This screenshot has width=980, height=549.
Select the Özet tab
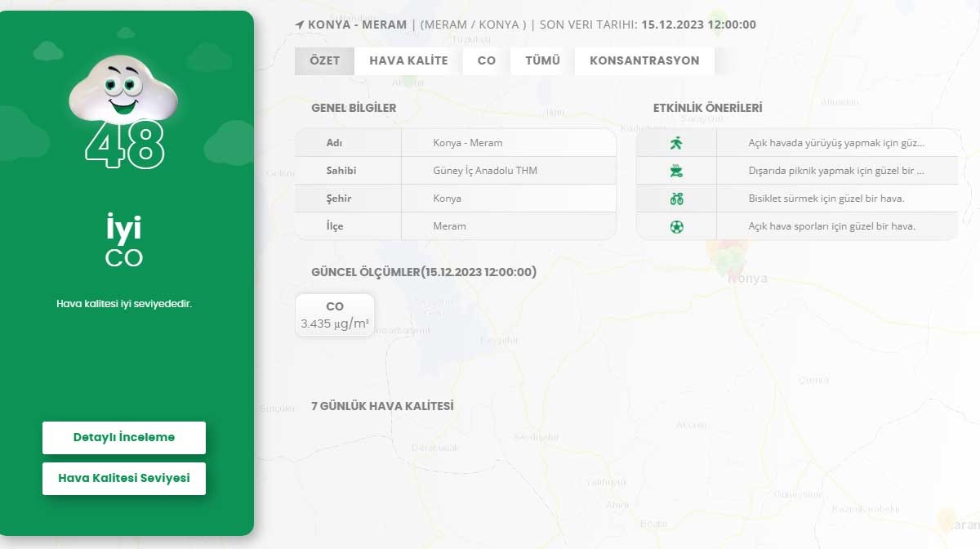(324, 60)
